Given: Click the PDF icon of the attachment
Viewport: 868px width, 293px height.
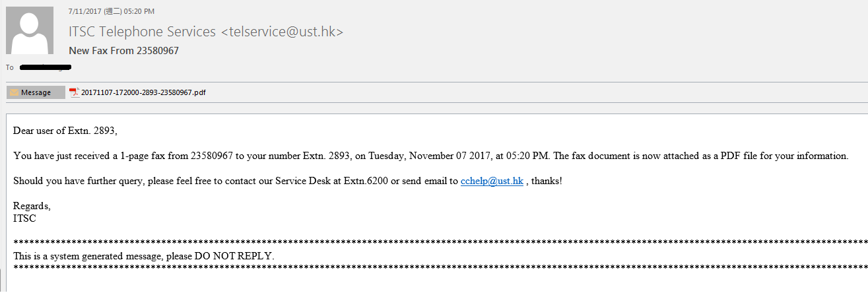Looking at the screenshot, I should [x=74, y=92].
